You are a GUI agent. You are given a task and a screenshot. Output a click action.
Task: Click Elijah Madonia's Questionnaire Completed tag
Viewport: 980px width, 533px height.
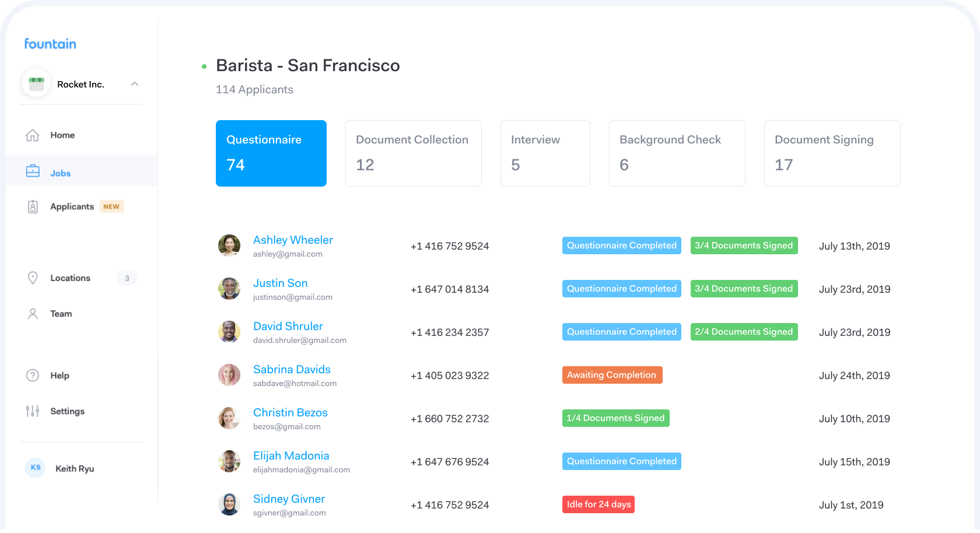[622, 461]
